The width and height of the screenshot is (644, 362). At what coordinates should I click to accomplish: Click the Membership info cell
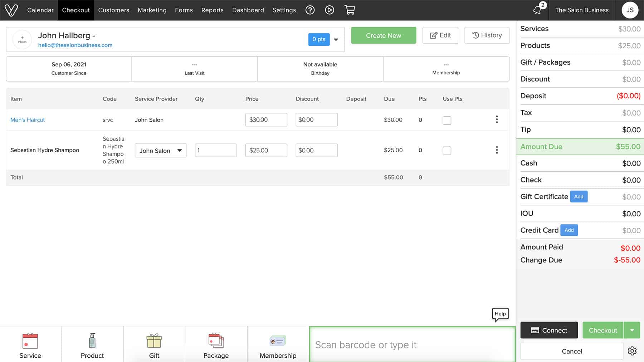(446, 69)
